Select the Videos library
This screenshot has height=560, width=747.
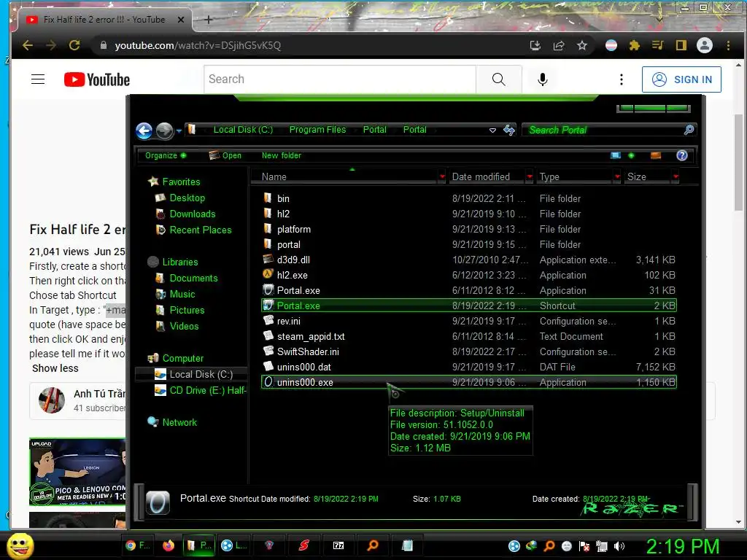184,326
